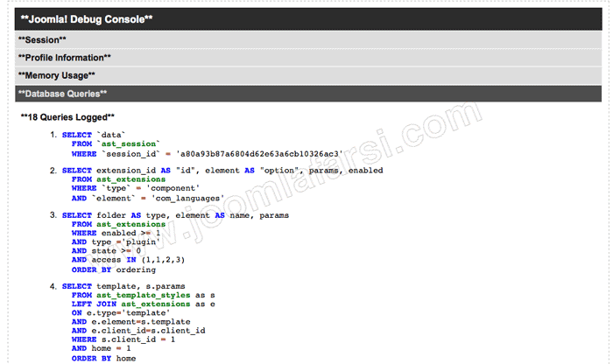Click the 'AND home = 1' line
Screen dimensions: 613x364
tap(101, 348)
